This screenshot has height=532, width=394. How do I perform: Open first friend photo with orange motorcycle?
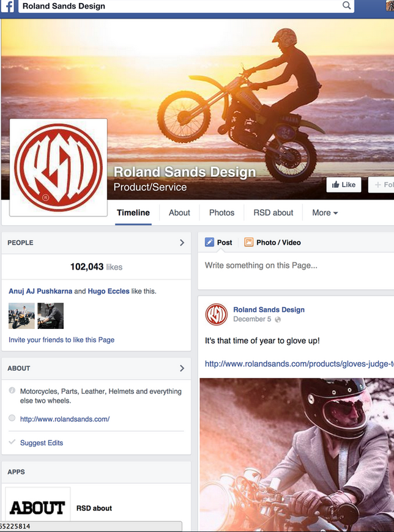point(21,316)
